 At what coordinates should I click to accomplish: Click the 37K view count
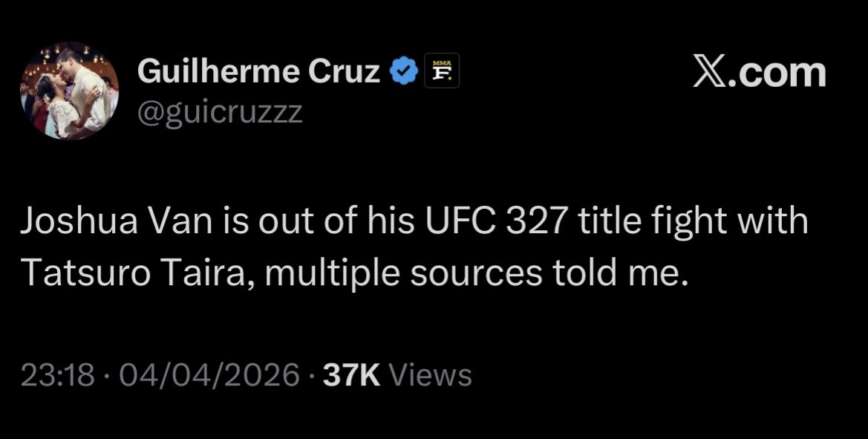point(351,376)
